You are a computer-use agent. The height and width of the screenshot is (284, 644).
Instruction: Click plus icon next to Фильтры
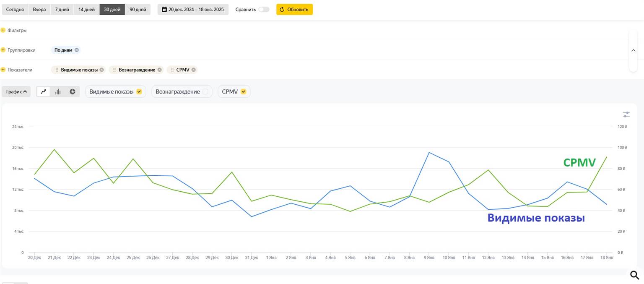3,30
